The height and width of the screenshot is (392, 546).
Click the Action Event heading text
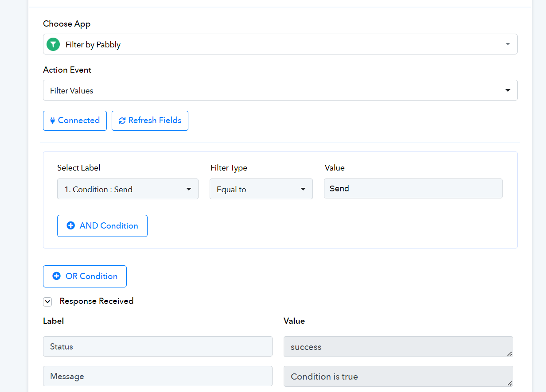pos(67,70)
